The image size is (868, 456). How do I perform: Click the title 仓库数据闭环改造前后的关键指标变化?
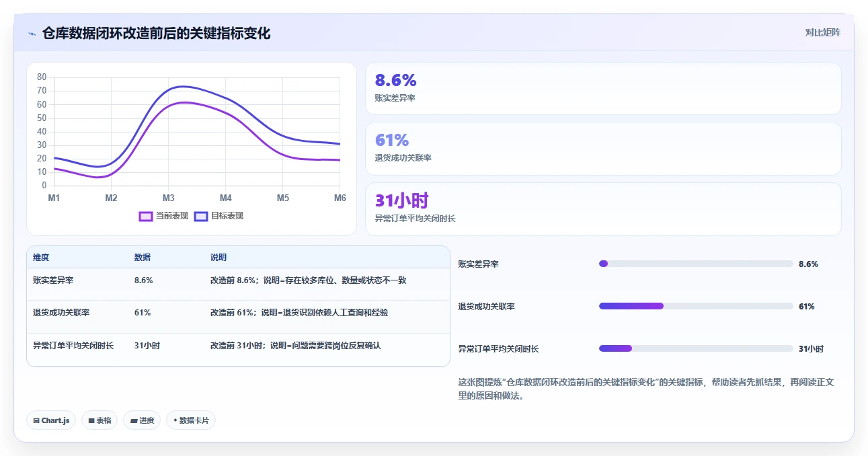pos(157,33)
